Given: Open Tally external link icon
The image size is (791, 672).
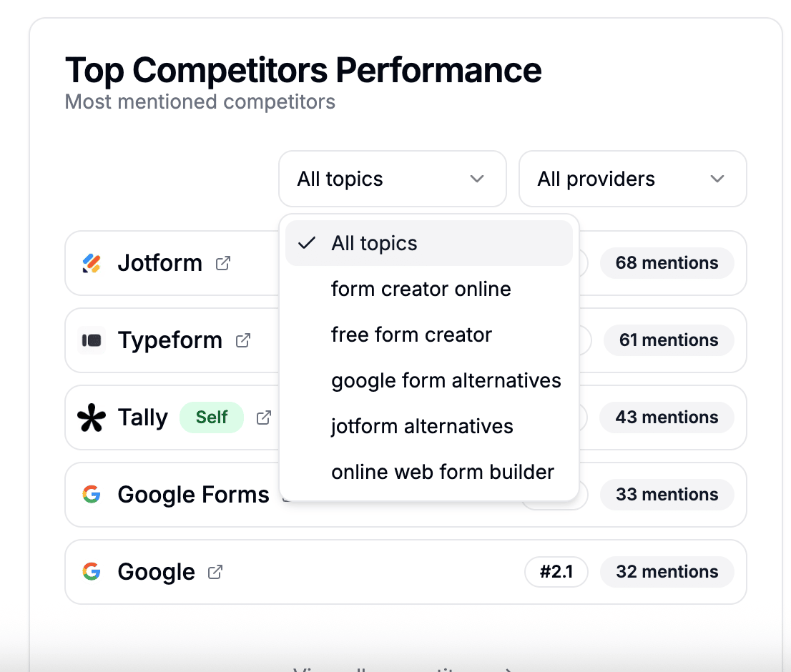Looking at the screenshot, I should click(264, 417).
